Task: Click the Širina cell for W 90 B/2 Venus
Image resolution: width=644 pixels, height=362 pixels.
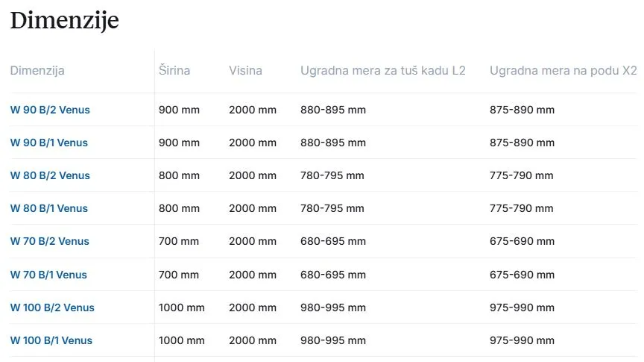Action: tap(179, 110)
